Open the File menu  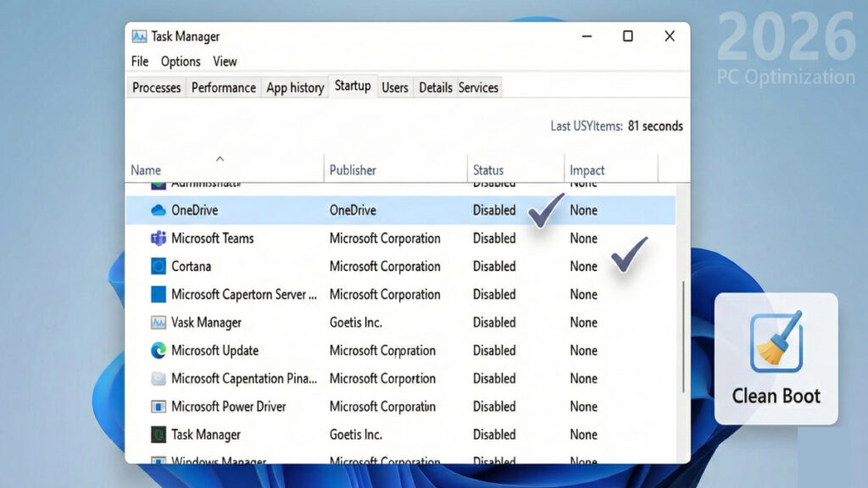pos(140,62)
